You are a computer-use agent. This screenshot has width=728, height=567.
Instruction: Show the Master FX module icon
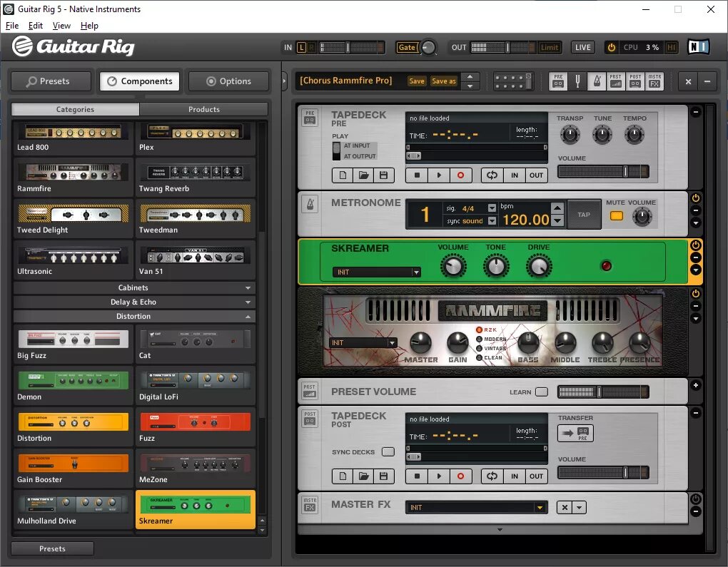coord(654,81)
